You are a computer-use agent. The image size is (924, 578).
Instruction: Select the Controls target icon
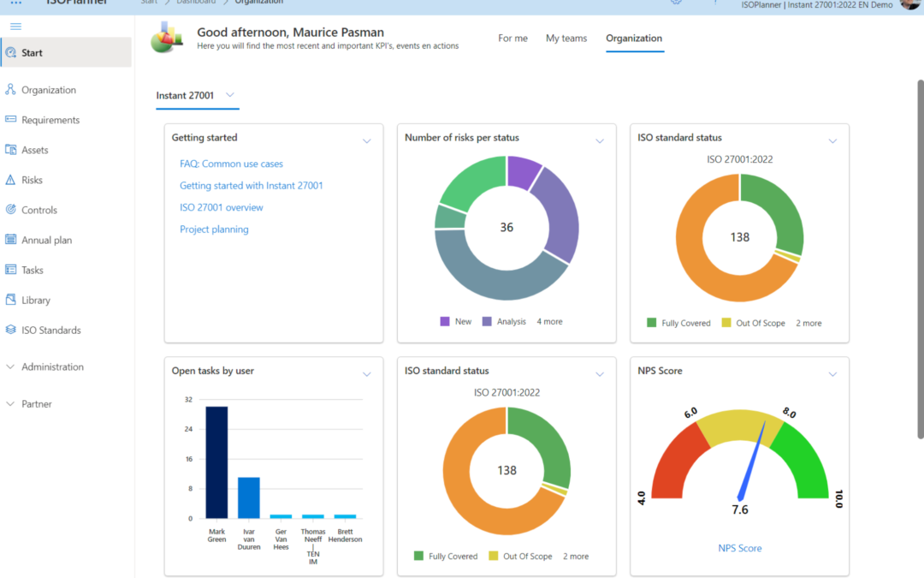(x=10, y=210)
